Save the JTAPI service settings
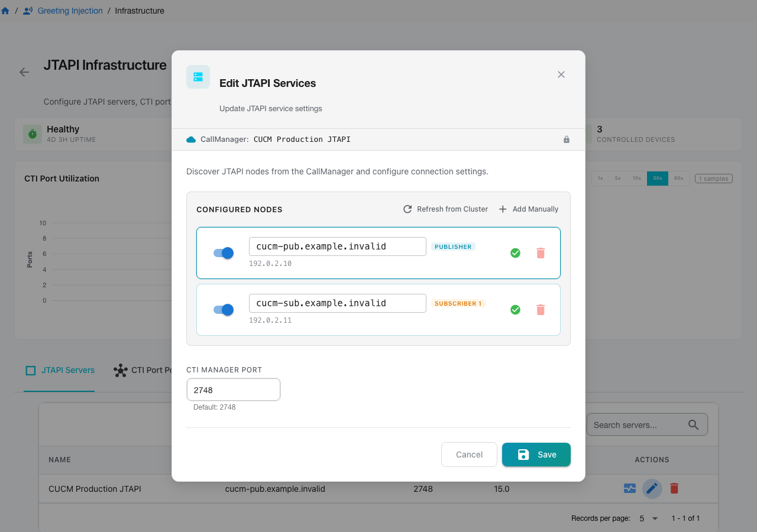 (x=536, y=455)
